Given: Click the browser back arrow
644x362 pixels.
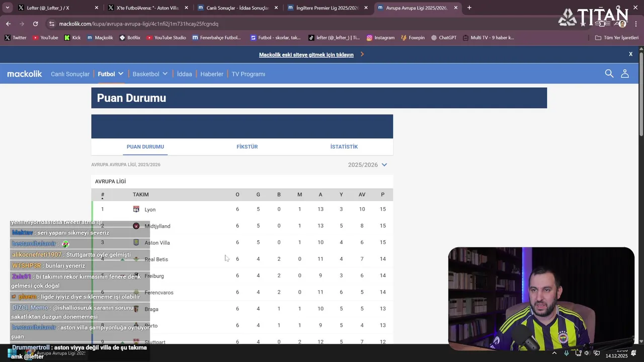Looking at the screenshot, I should pos(8,24).
